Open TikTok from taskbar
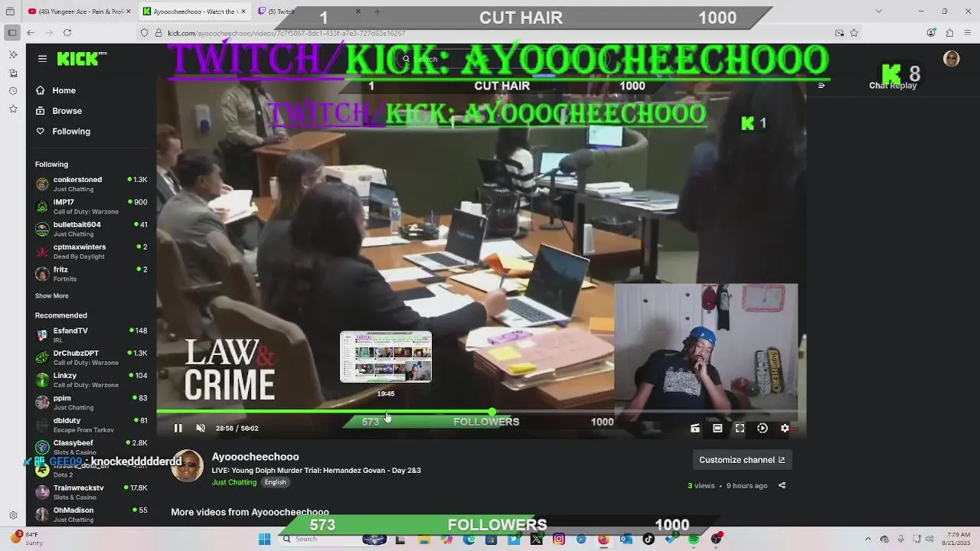This screenshot has height=551, width=980. [648, 540]
